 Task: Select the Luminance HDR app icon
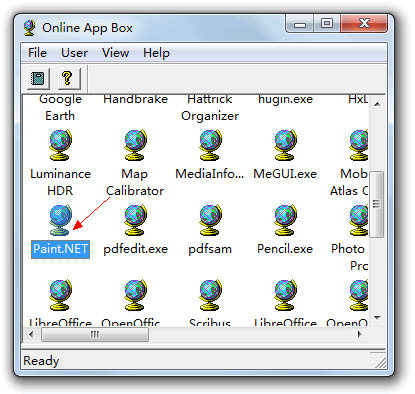pyautogui.click(x=60, y=145)
